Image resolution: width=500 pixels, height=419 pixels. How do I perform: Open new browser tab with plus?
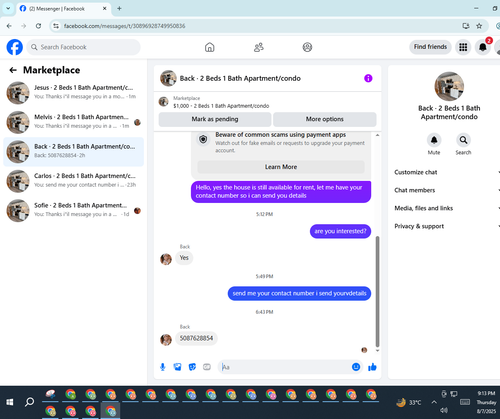click(x=119, y=9)
